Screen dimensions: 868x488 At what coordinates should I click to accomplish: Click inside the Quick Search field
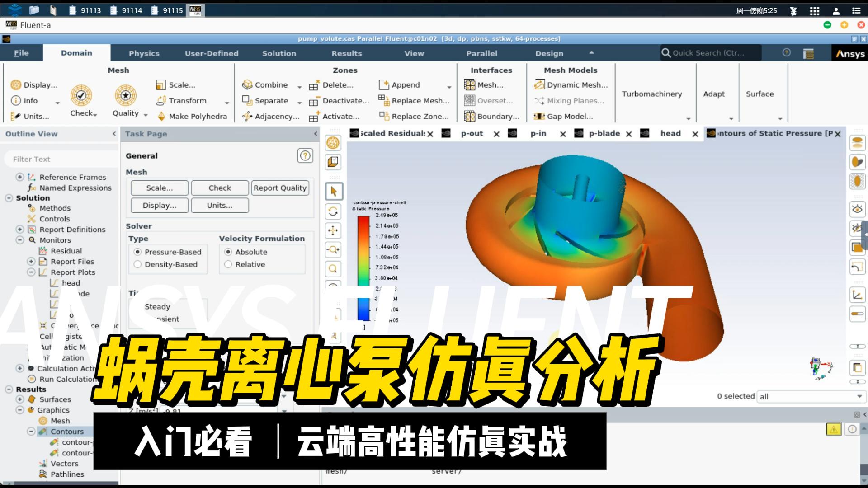(x=710, y=52)
